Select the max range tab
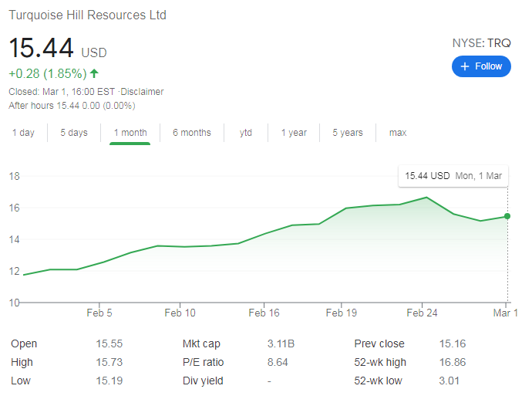This screenshot has width=532, height=406. [x=398, y=133]
